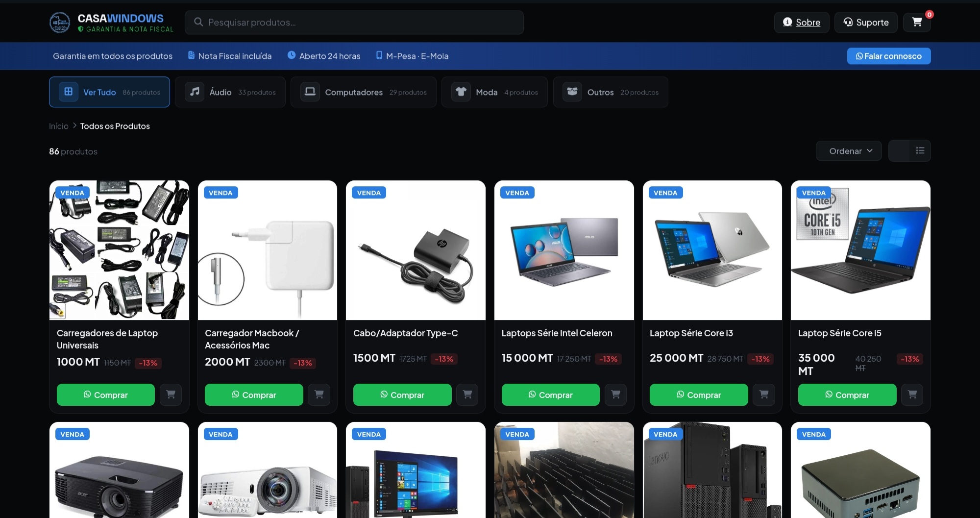Click the Todos os Produtos breadcrumb text

click(115, 126)
